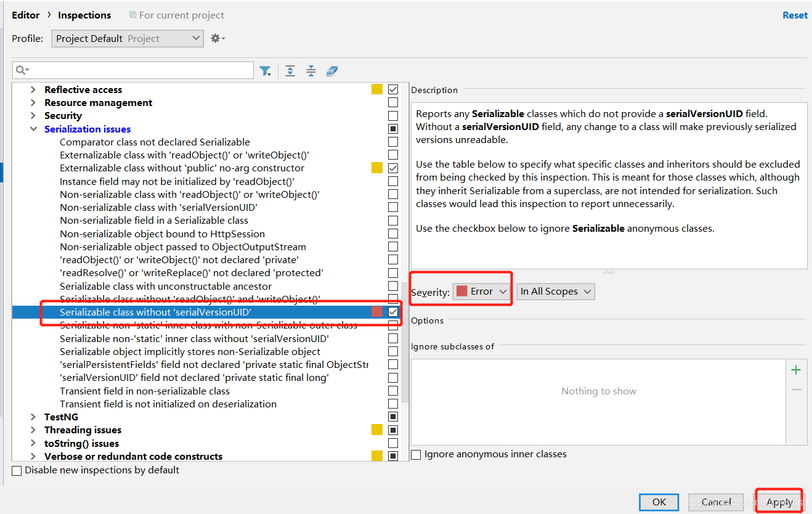
Task: Click the Editor breadcrumb
Action: [x=26, y=15]
